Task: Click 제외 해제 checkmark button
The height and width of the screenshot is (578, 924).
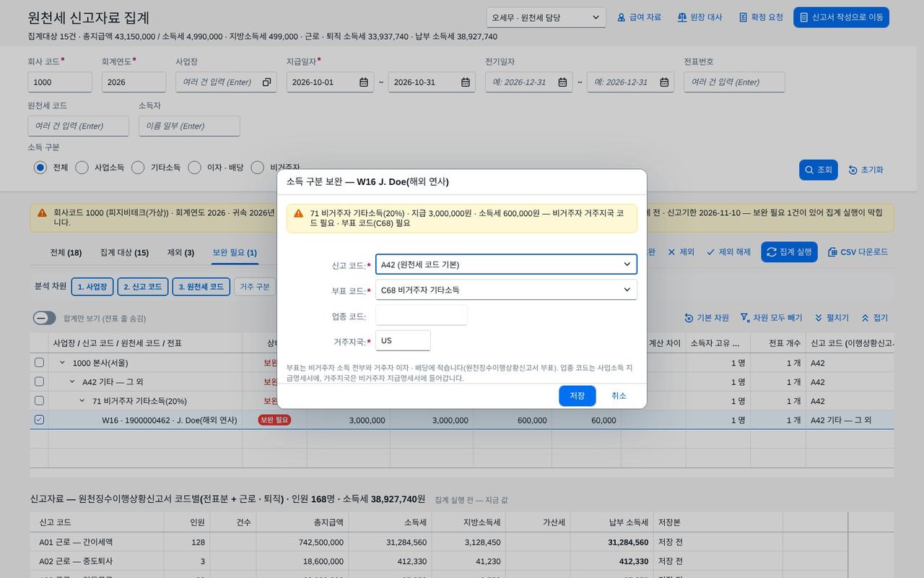Action: pyautogui.click(x=728, y=252)
